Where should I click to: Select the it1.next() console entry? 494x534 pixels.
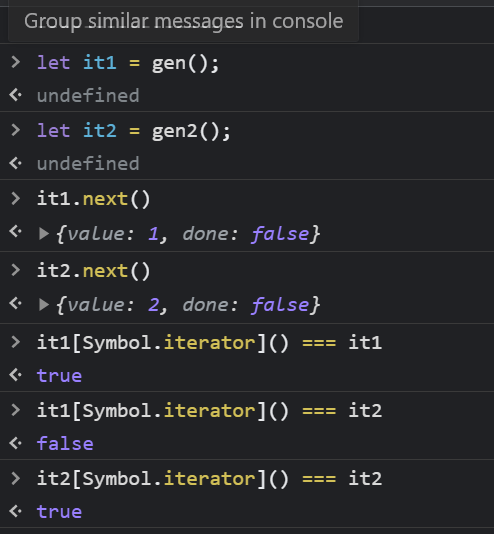[93, 199]
